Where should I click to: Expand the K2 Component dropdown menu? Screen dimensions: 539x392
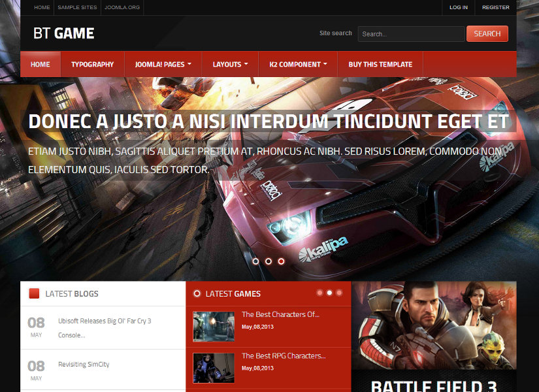click(298, 64)
